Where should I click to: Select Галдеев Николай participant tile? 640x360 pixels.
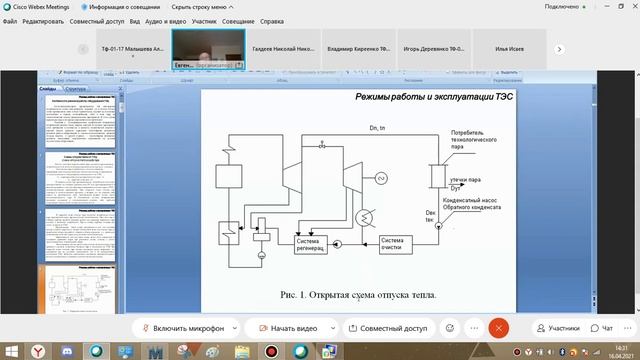[283, 49]
